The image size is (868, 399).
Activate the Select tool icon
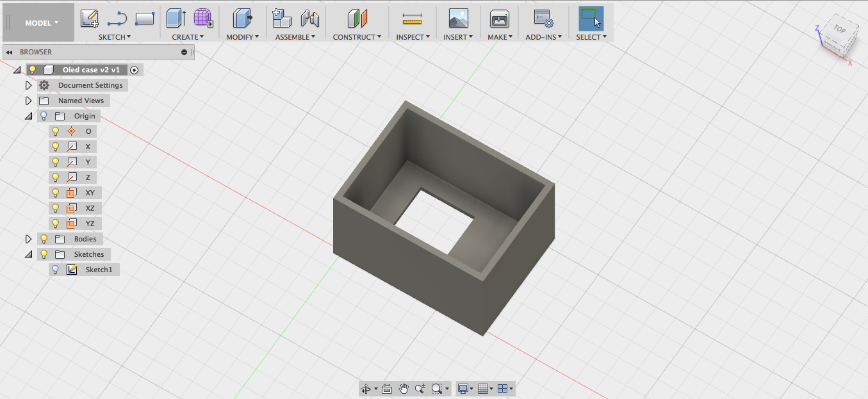click(x=591, y=19)
